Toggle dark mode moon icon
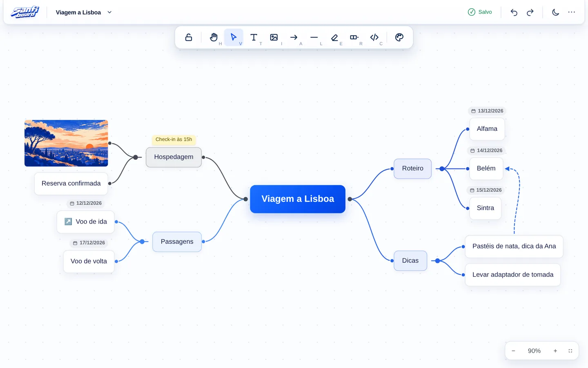Screen dimensions: 588x368 [x=555, y=12]
